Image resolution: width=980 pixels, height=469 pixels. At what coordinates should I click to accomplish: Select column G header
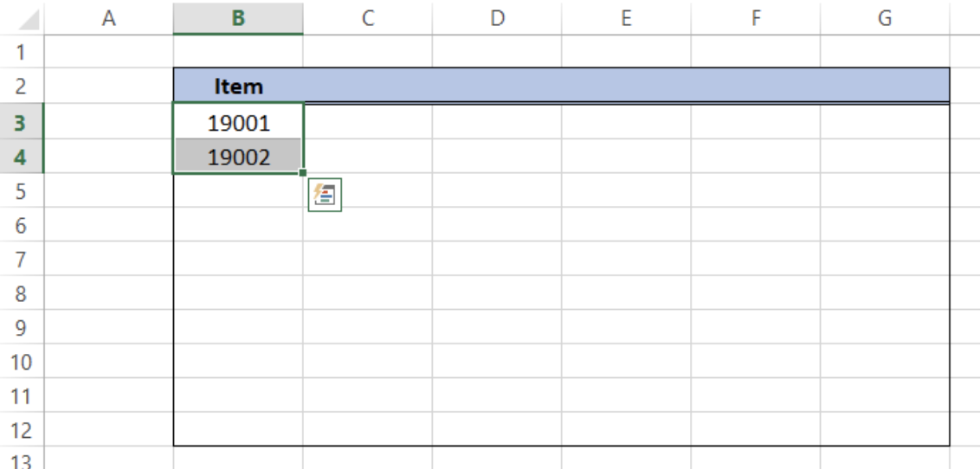tap(884, 18)
